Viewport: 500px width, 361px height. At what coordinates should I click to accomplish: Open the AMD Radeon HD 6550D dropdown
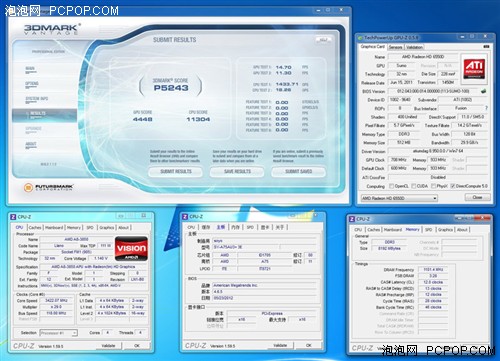pyautogui.click(x=399, y=198)
